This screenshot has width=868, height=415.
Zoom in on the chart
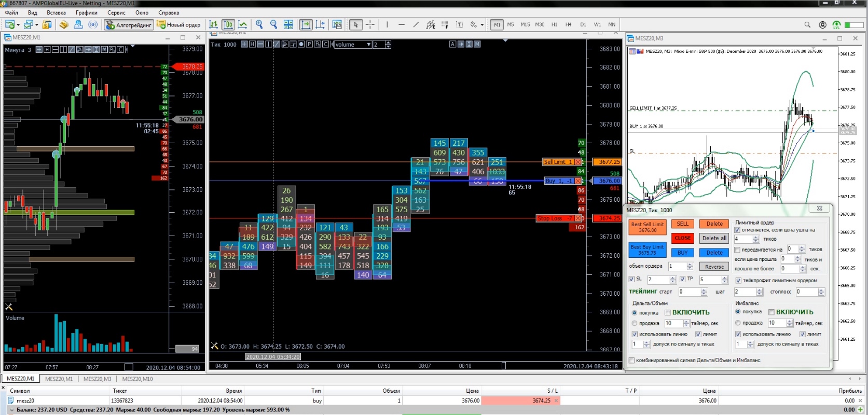(x=259, y=24)
